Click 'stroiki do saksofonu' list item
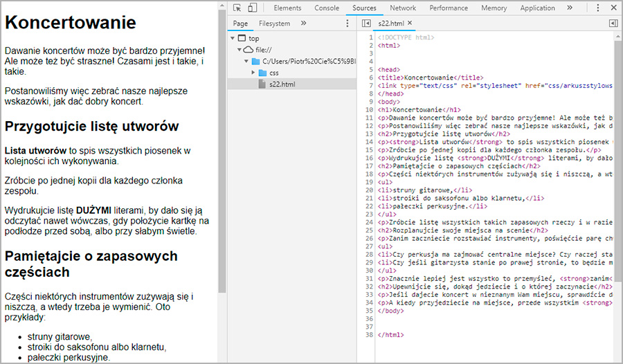The width and height of the screenshot is (623, 364). (x=96, y=347)
